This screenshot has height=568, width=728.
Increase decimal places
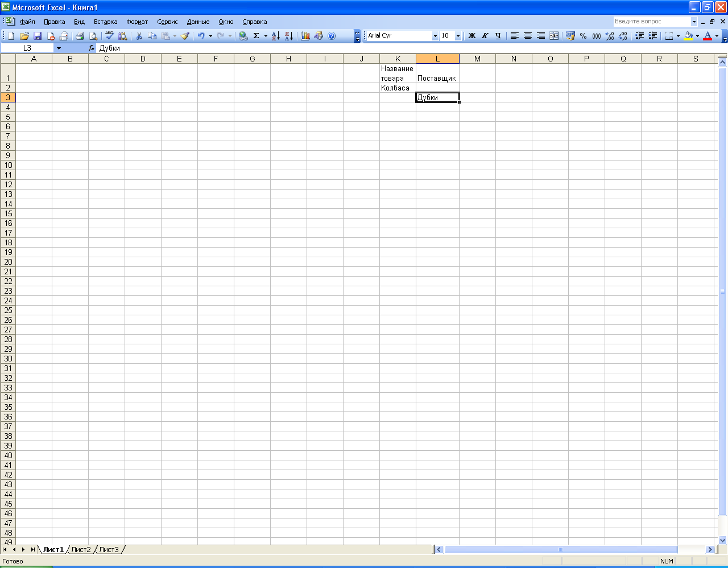[610, 36]
